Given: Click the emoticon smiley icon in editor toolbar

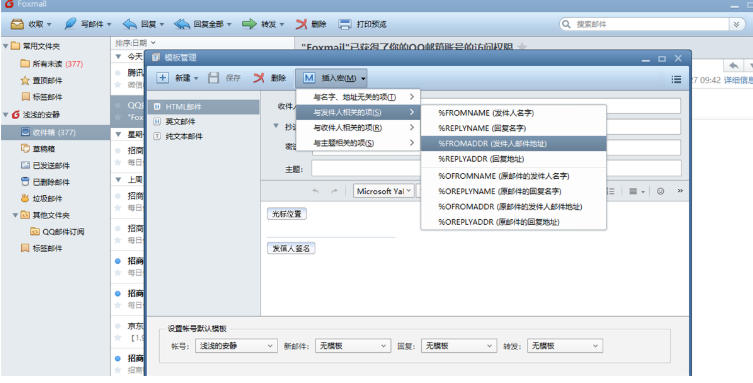Looking at the screenshot, I should (660, 191).
